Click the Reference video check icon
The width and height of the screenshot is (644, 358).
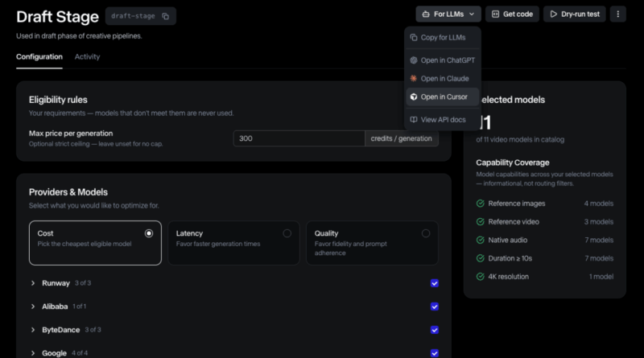480,222
